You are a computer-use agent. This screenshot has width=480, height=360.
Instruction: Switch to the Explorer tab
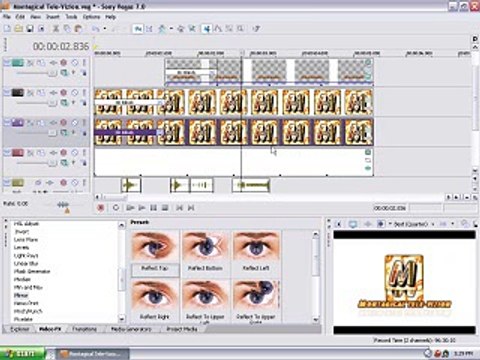click(20, 329)
